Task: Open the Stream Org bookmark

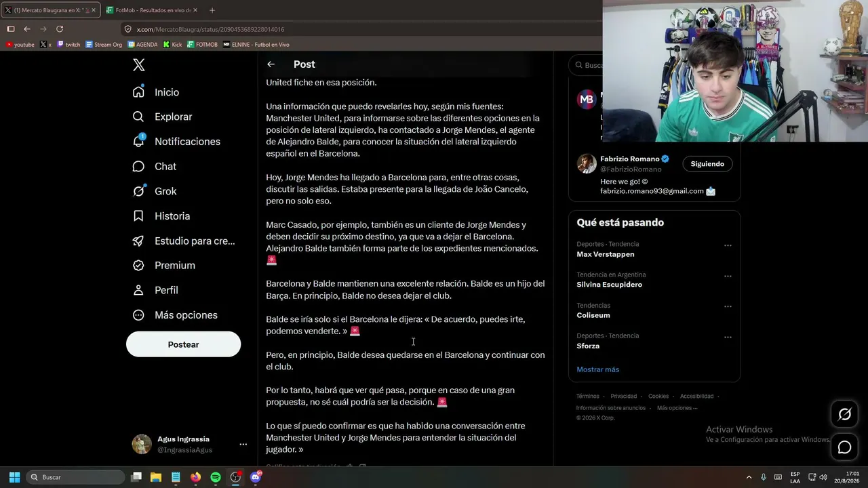Action: coord(104,45)
